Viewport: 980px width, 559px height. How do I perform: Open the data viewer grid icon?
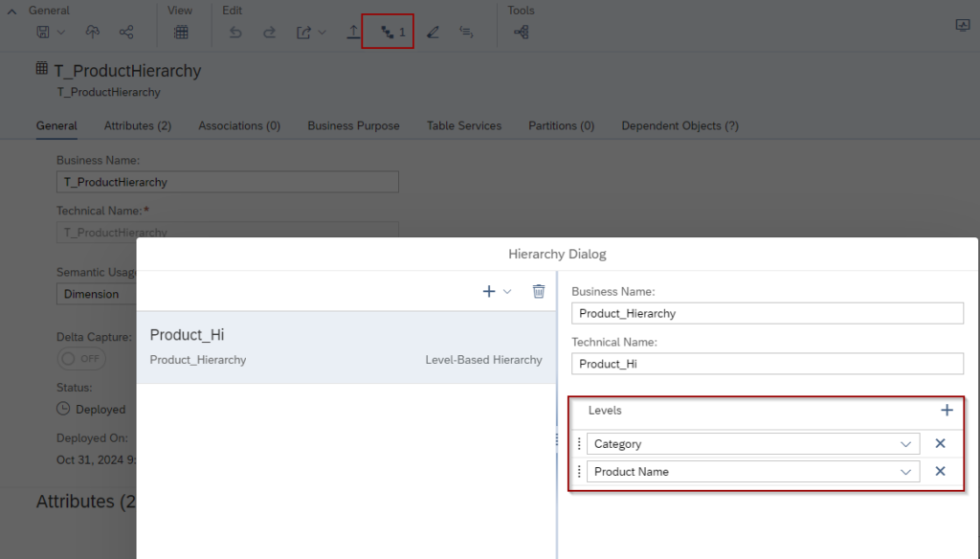pyautogui.click(x=181, y=32)
